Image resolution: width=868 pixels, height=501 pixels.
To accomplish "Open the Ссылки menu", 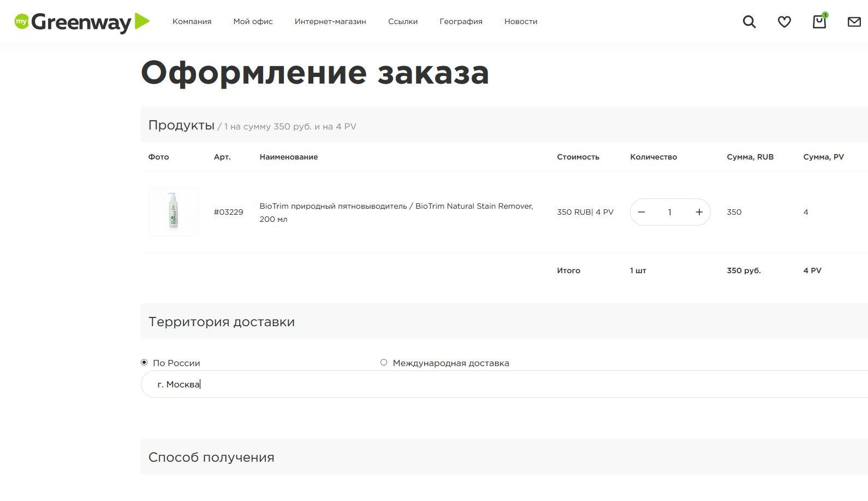I will [403, 21].
